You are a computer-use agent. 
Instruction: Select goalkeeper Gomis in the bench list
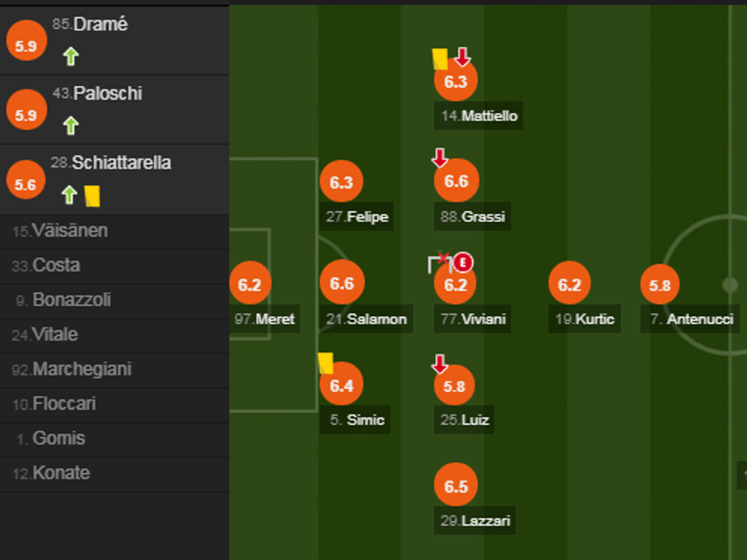point(59,438)
